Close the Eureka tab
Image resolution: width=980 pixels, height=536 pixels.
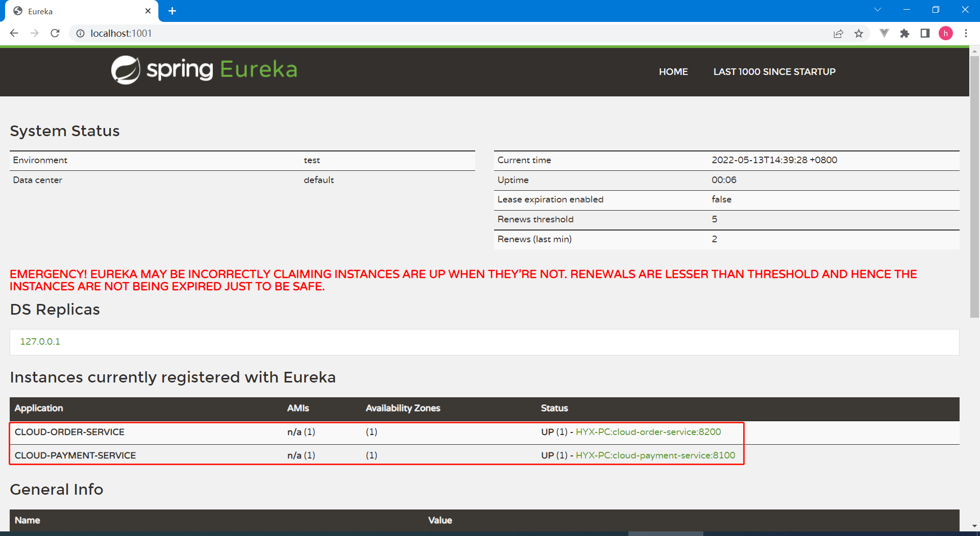click(x=148, y=11)
